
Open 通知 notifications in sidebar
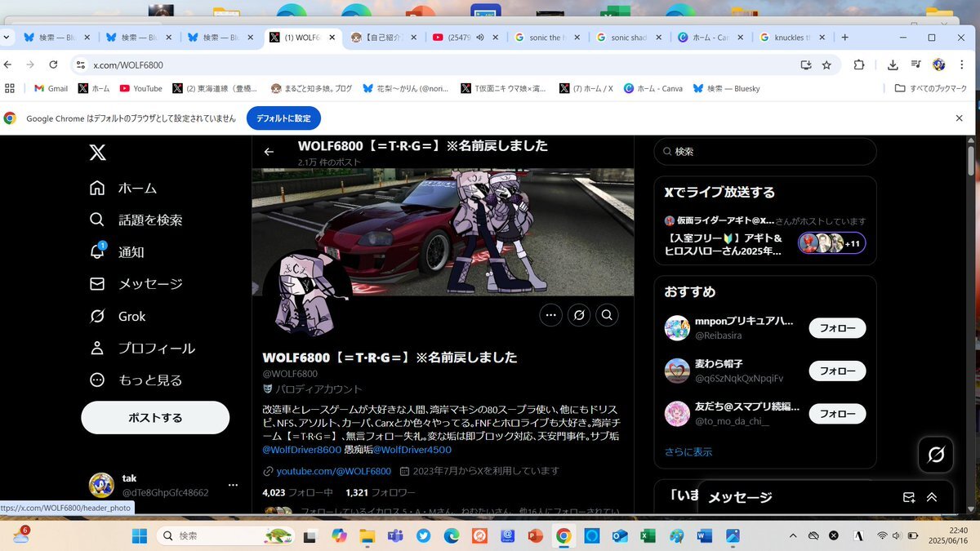(x=117, y=251)
